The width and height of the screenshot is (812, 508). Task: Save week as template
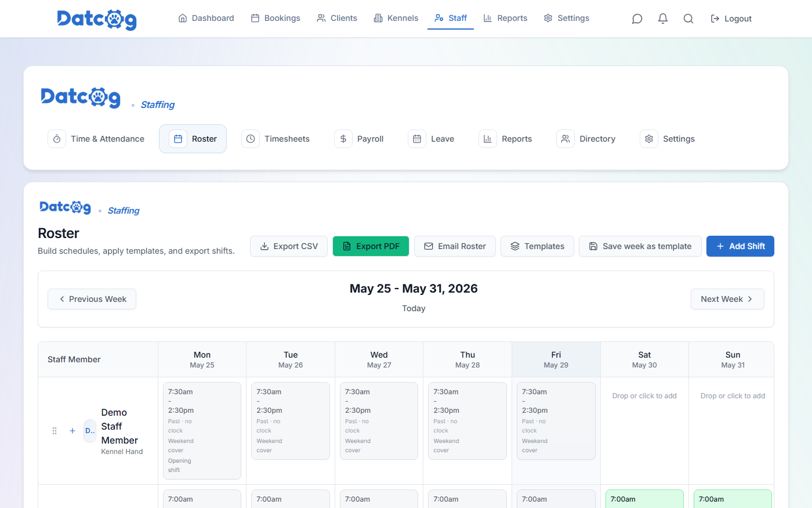pos(640,246)
